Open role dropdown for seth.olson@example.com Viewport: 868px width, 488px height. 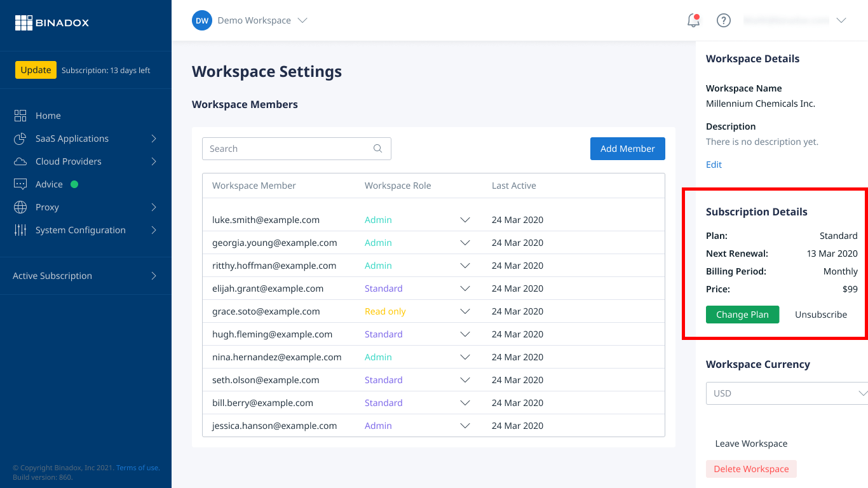click(x=465, y=380)
